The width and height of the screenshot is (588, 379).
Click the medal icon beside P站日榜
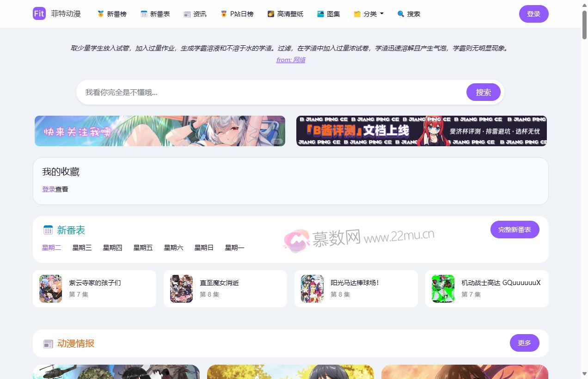point(224,14)
